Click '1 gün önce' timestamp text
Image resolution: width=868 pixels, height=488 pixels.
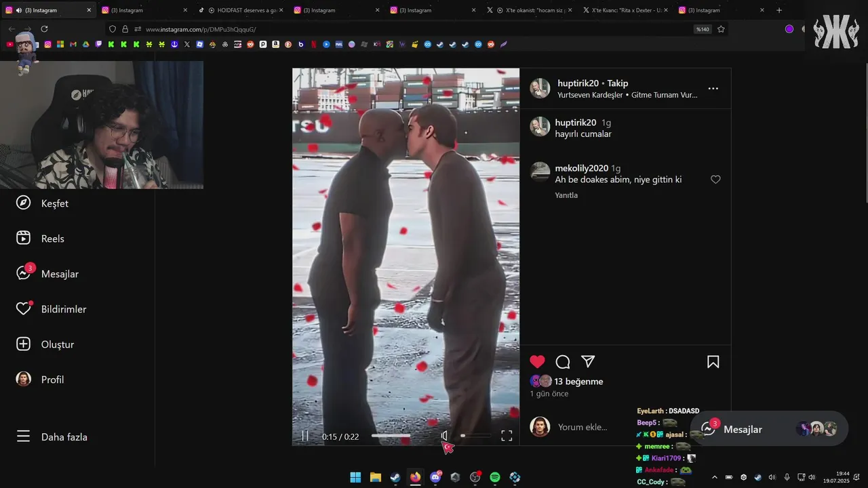(549, 394)
